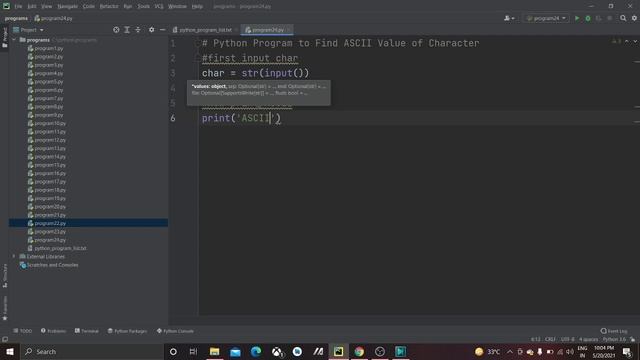
Task: Open the TODO tool window
Action: tap(22, 331)
